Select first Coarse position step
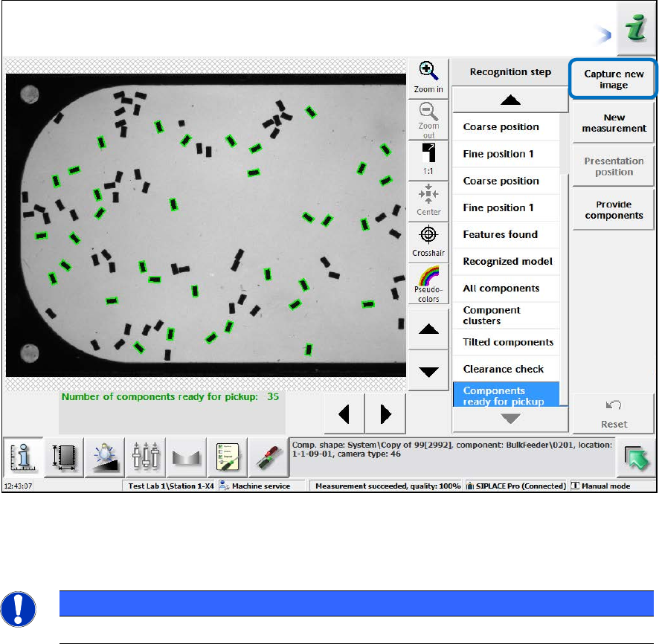Viewport: 659px width, 644px height. click(506, 127)
